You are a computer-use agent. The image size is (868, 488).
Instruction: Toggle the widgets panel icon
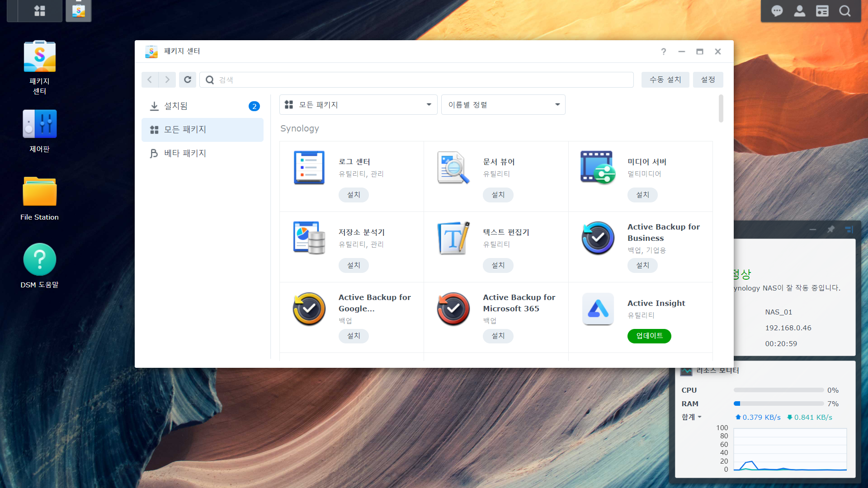(x=822, y=11)
